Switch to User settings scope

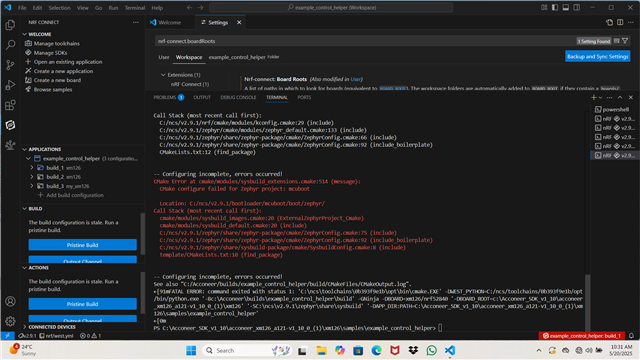coord(164,57)
